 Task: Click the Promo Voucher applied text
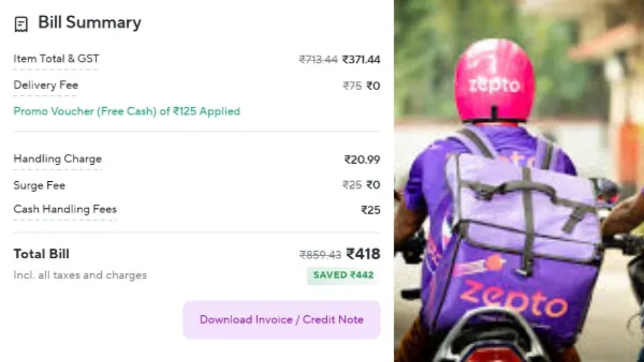point(127,112)
